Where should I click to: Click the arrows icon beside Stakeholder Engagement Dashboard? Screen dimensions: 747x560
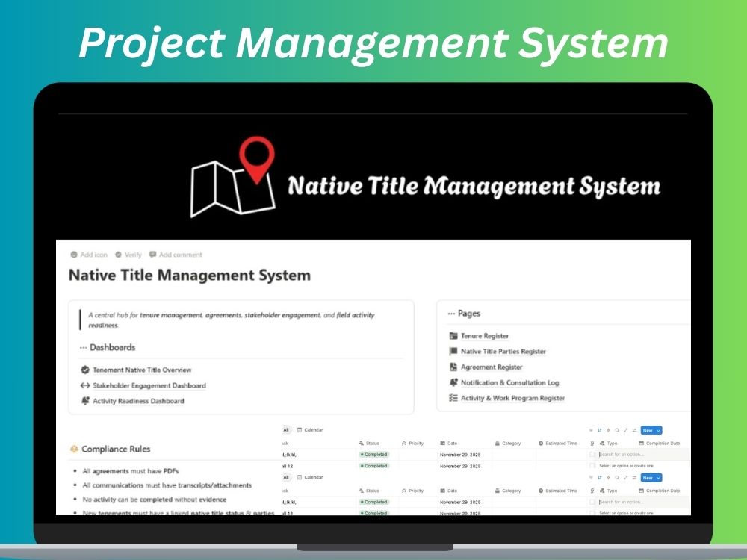[x=85, y=385]
